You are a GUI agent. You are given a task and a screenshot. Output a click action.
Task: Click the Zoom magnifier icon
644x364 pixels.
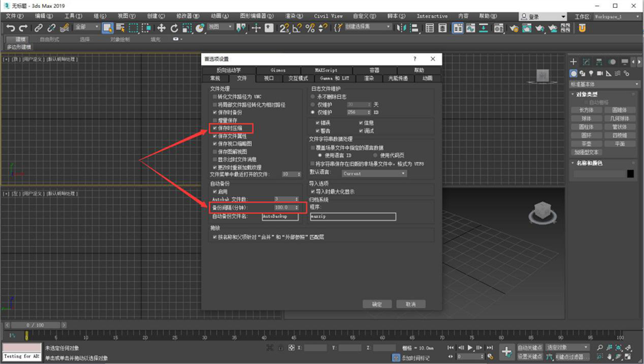[x=600, y=348]
